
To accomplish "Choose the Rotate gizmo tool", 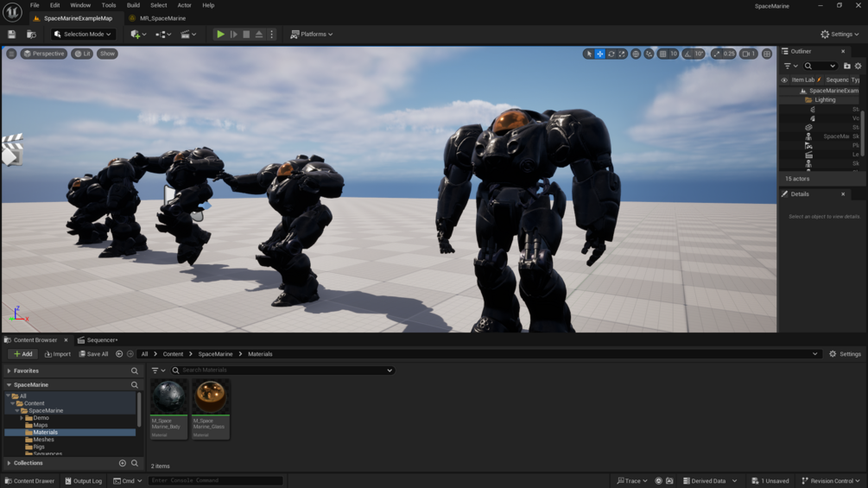I will [x=611, y=54].
